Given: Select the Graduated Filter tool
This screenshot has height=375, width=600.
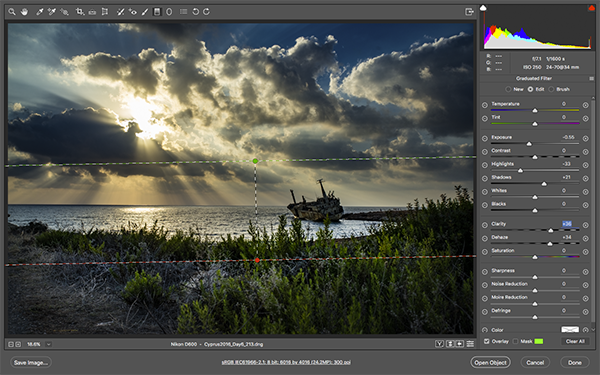Looking at the screenshot, I should point(157,12).
